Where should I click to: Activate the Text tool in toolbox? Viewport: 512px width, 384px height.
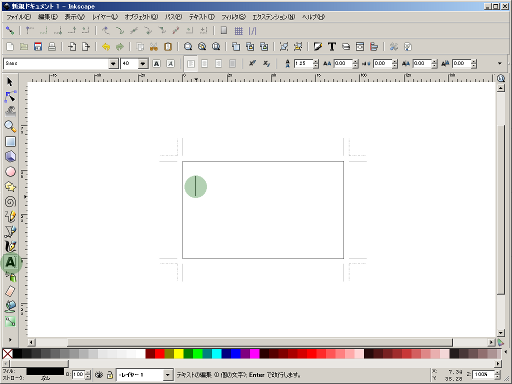(x=10, y=262)
